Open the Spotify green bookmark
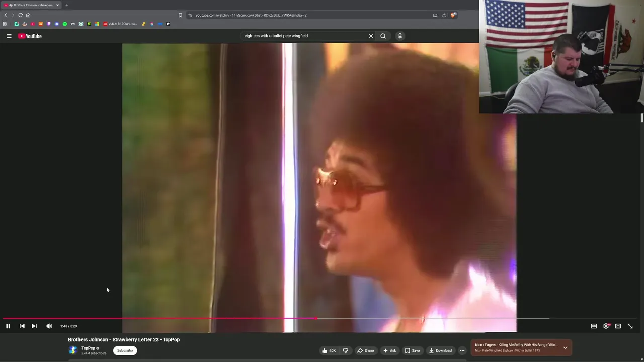The width and height of the screenshot is (644, 362). tap(65, 24)
